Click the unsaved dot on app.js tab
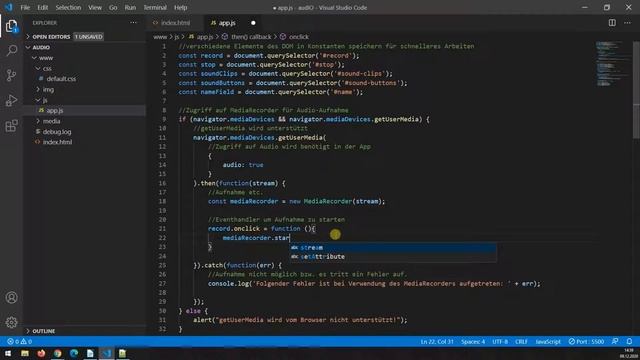640x360 pixels. [x=253, y=23]
